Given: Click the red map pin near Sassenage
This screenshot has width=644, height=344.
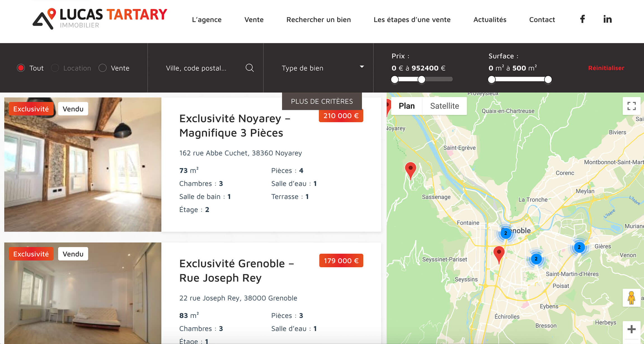Looking at the screenshot, I should tap(410, 170).
